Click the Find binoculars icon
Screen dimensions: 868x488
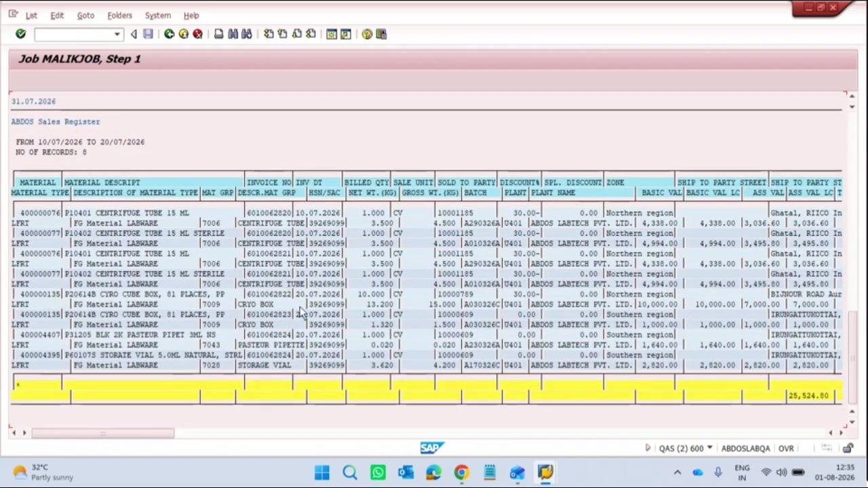tap(233, 34)
